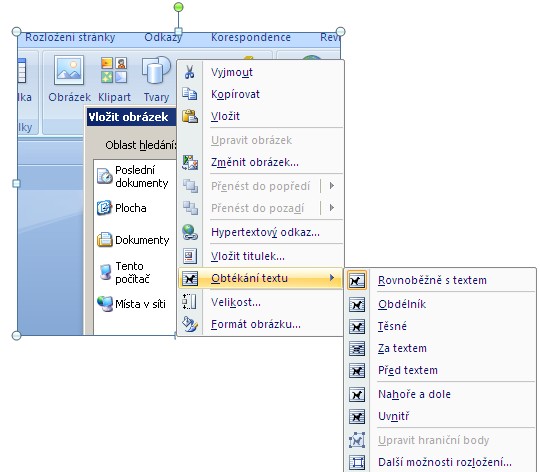
Task: Expand the Přenést do popředí arrow
Action: [332, 186]
